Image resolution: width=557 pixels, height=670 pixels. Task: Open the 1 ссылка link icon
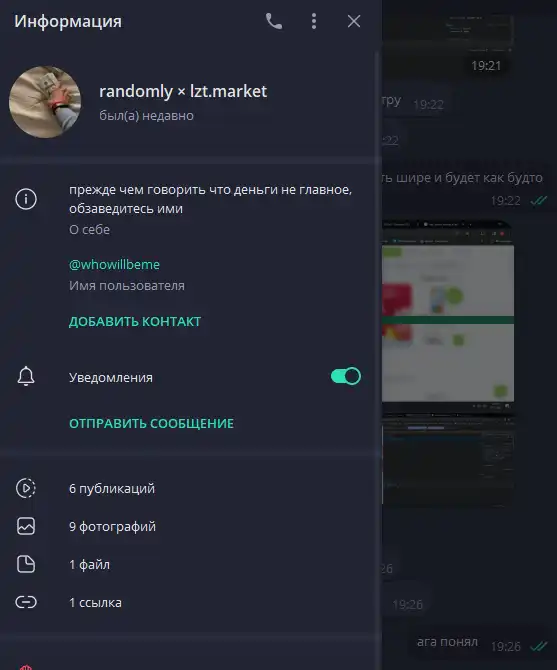(26, 602)
